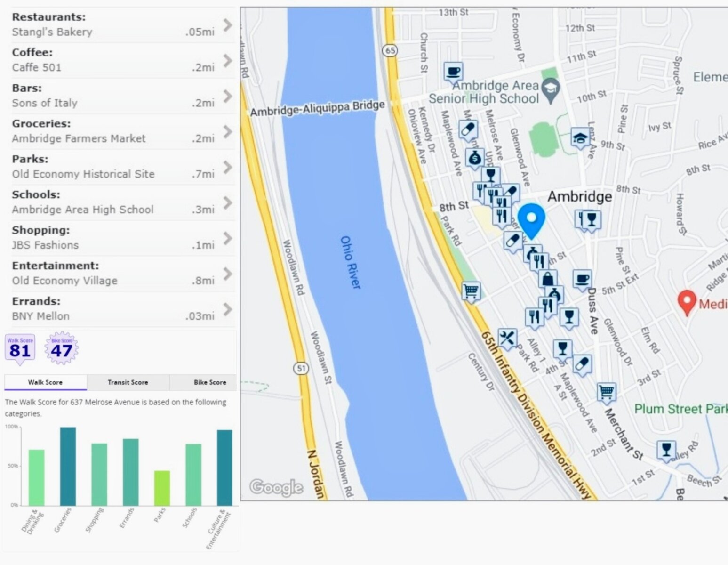Click the Dining & Drinking chart bar
728x565 pixels.
tap(37, 477)
